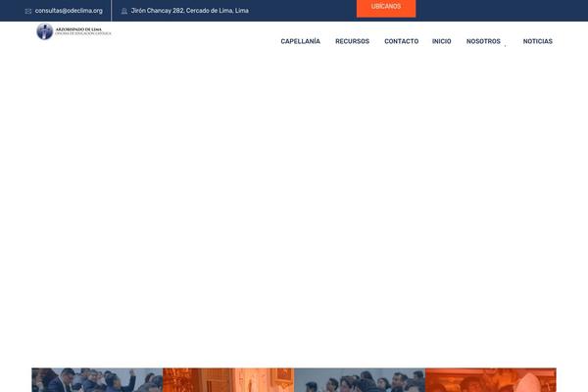Image resolution: width=588 pixels, height=392 pixels.
Task: Open the first blue-tinted meeting photo thumbnail
Action: click(x=97, y=380)
